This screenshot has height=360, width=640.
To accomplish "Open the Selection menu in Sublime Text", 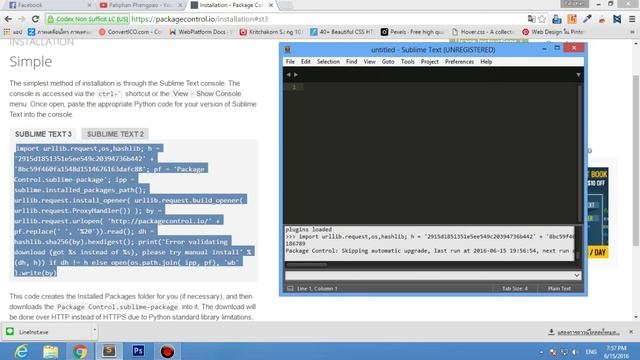I will (x=328, y=62).
